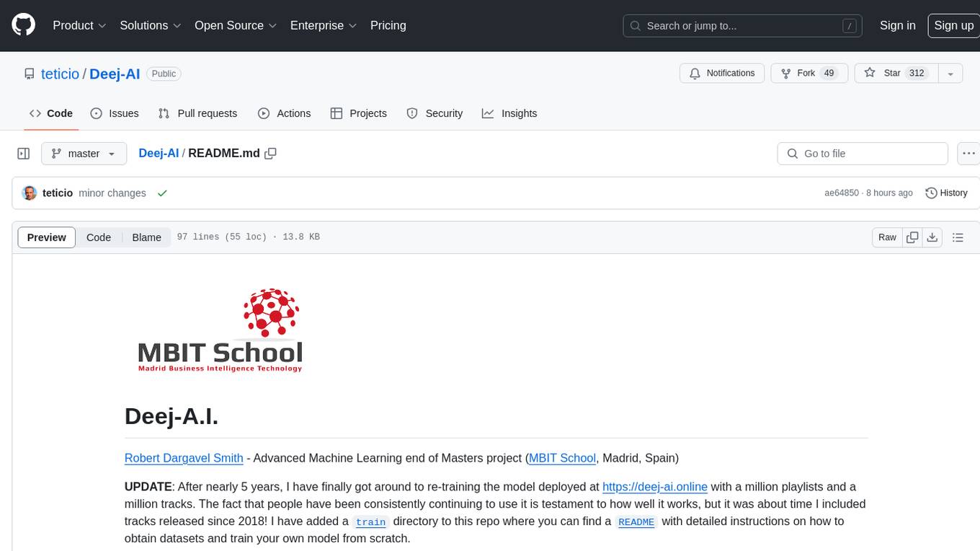Image resolution: width=980 pixels, height=551 pixels.
Task: Open the https://deej-ai.online link
Action: point(655,487)
